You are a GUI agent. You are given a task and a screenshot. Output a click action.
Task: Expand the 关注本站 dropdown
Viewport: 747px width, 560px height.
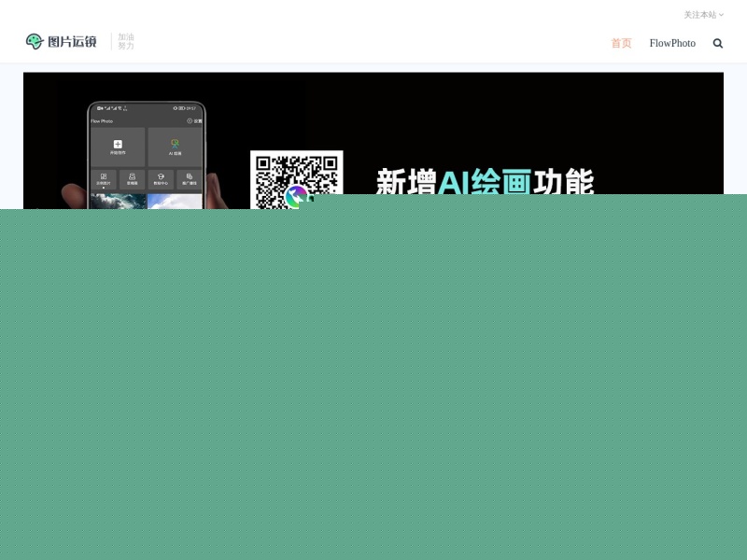pos(704,15)
